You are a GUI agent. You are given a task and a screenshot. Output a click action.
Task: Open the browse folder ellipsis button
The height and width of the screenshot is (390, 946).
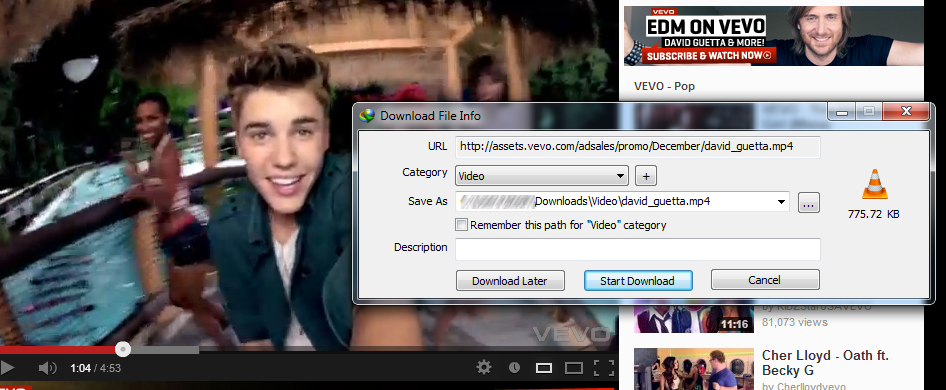tap(808, 203)
